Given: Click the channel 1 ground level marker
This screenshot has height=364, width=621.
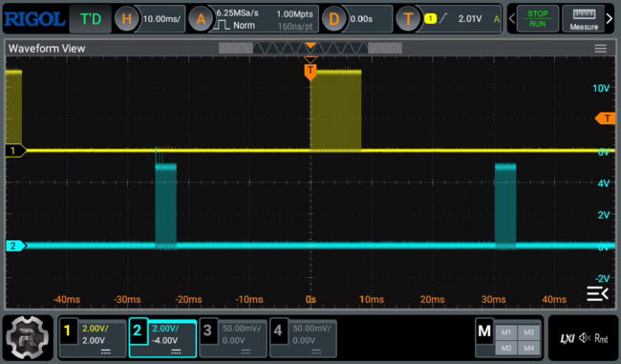Looking at the screenshot, I should click(15, 151).
